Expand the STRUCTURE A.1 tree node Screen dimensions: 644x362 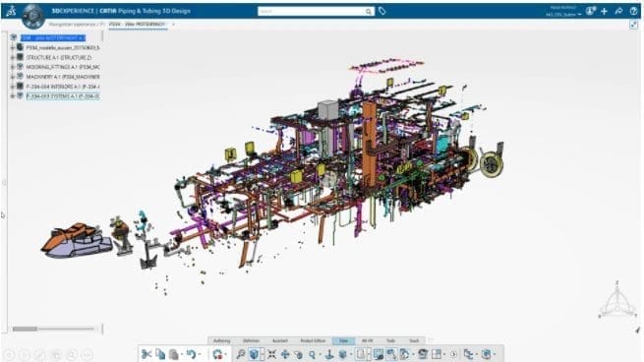pyautogui.click(x=13, y=57)
